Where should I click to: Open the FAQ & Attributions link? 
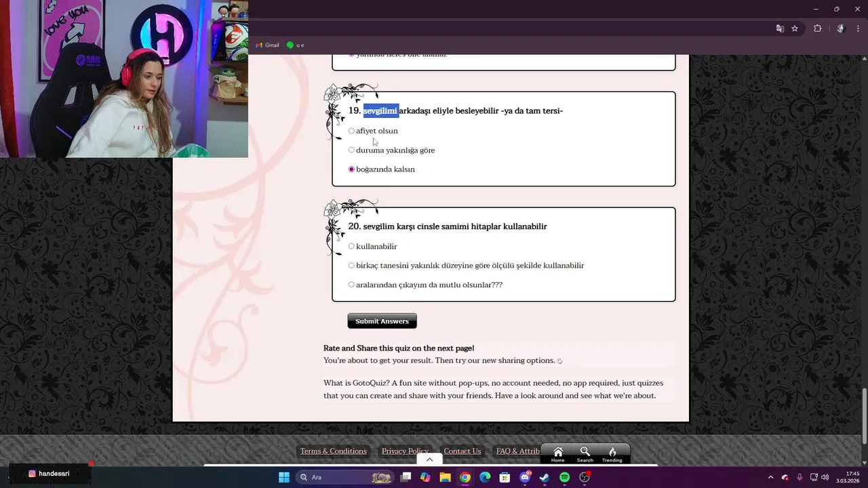pyautogui.click(x=518, y=451)
